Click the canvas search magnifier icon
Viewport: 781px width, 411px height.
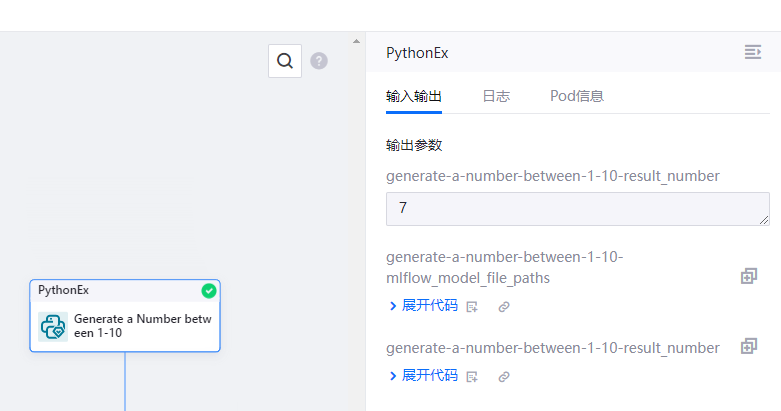click(285, 61)
